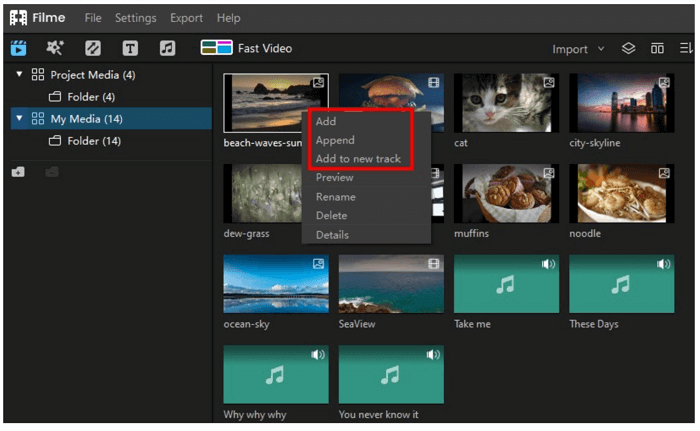Click image type icon on ocean-sky thumbnail
Image resolution: width=700 pixels, height=431 pixels.
[318, 264]
